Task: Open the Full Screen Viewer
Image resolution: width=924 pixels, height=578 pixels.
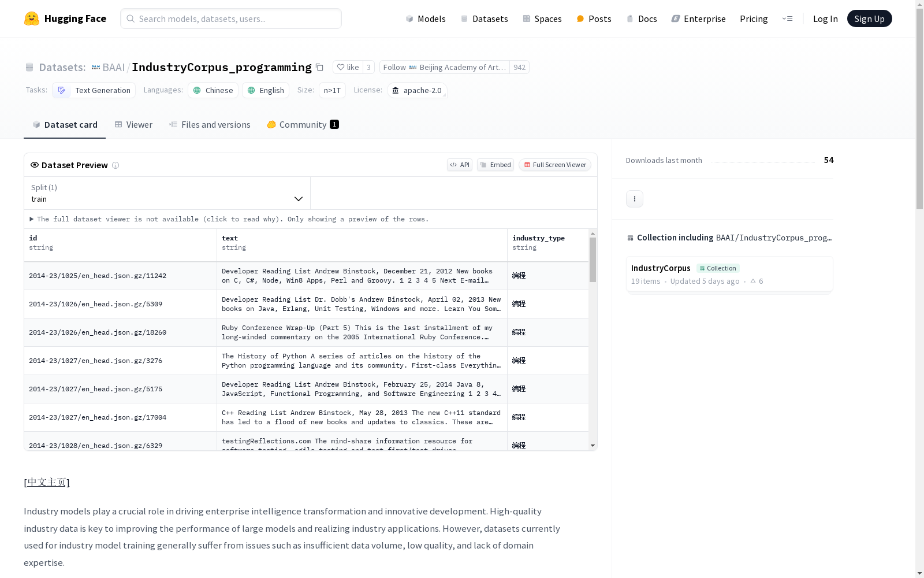Action: [555, 165]
